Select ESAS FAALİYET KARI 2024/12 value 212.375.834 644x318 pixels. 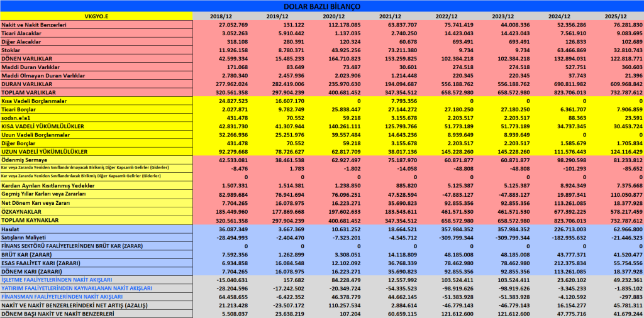tap(570, 263)
